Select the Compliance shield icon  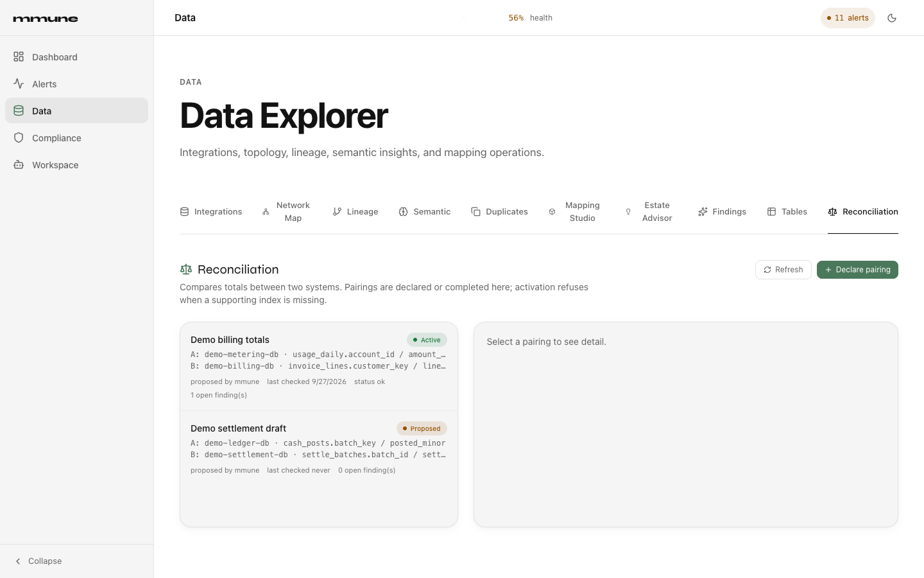pos(19,137)
